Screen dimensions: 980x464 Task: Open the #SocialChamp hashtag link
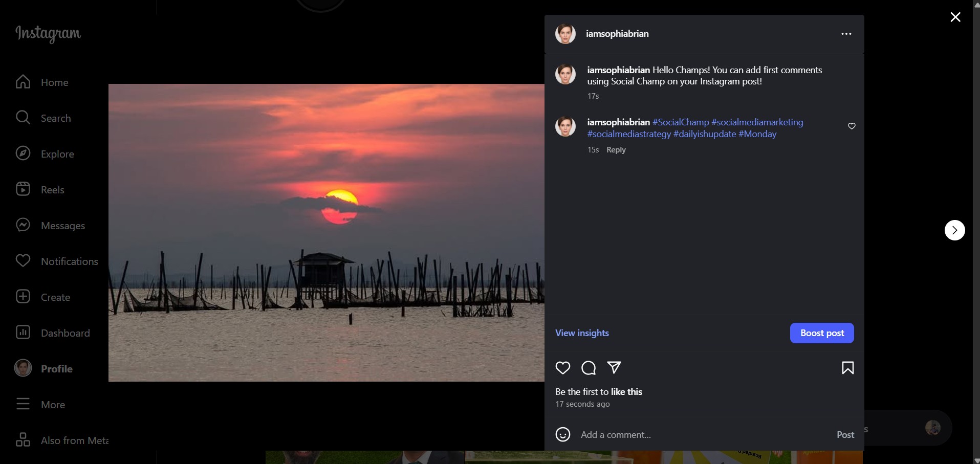tap(681, 122)
